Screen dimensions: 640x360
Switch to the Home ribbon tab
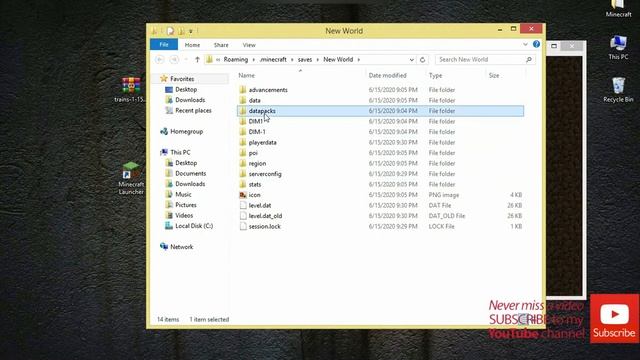[192, 45]
